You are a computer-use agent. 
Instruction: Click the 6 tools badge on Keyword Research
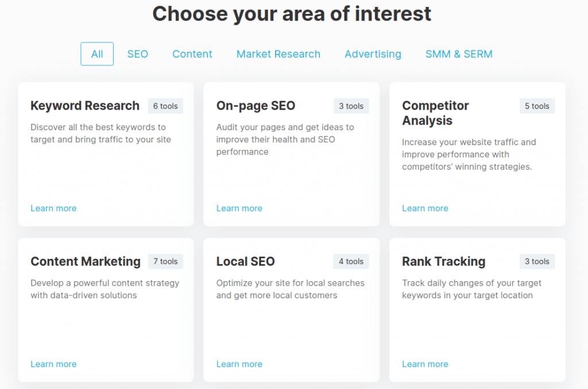(165, 106)
